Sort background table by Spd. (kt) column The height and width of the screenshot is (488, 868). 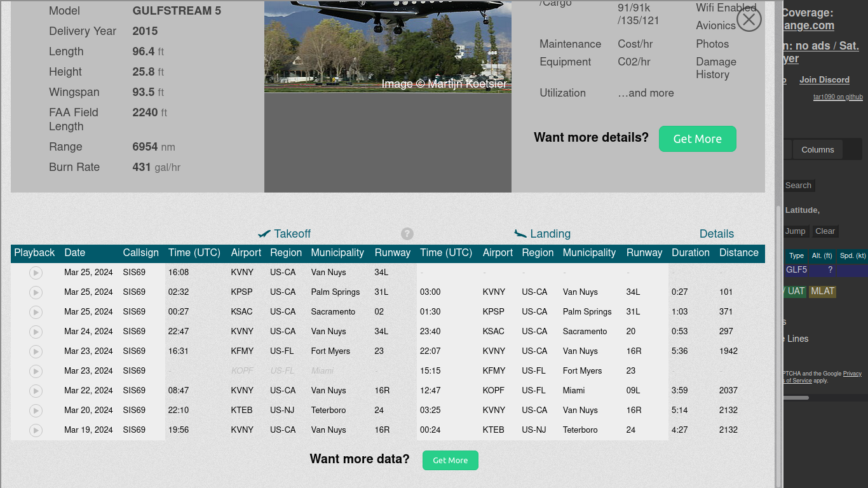[853, 255]
